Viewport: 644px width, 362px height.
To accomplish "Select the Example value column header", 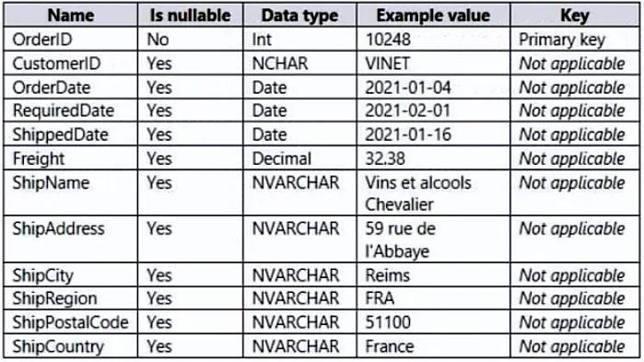I will [x=433, y=16].
